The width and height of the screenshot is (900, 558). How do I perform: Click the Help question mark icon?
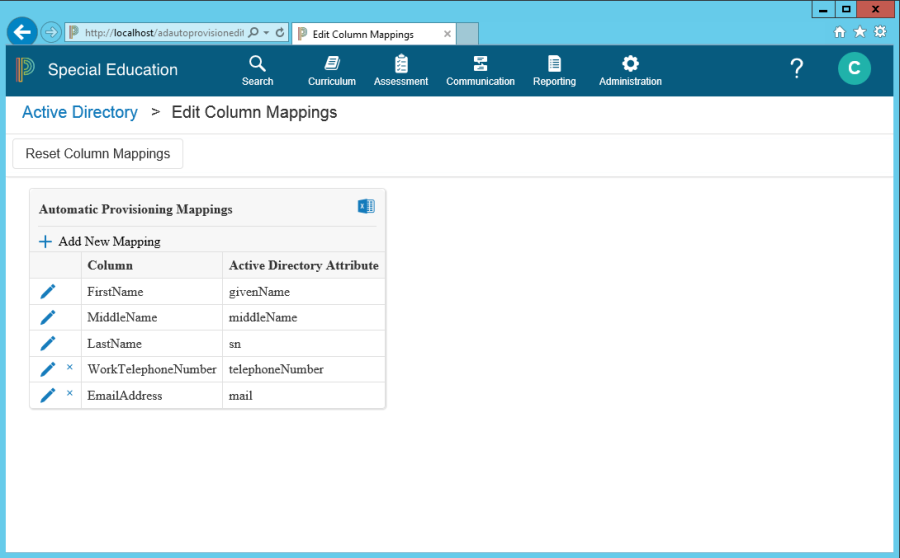pyautogui.click(x=796, y=69)
